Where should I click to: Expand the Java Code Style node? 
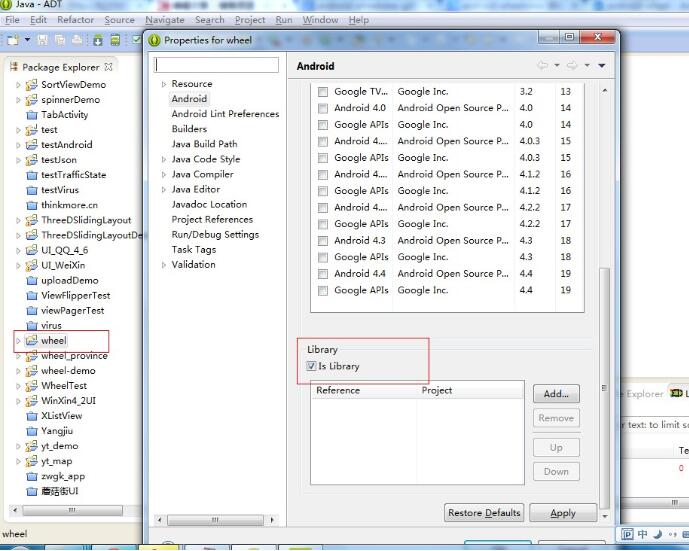(x=164, y=160)
